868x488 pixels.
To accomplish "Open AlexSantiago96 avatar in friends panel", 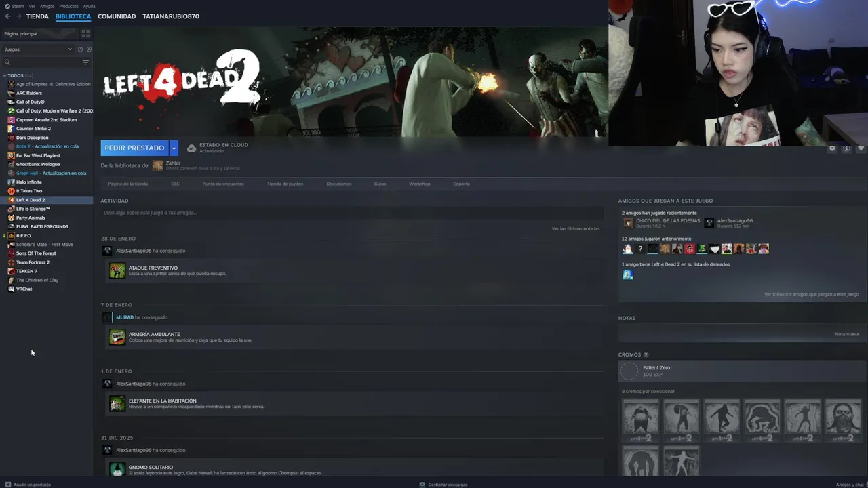I will pyautogui.click(x=709, y=222).
